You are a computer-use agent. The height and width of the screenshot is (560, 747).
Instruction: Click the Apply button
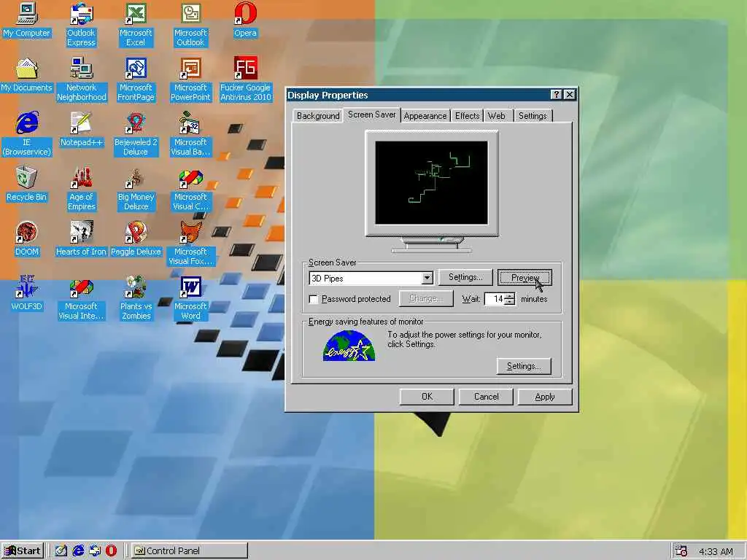544,397
